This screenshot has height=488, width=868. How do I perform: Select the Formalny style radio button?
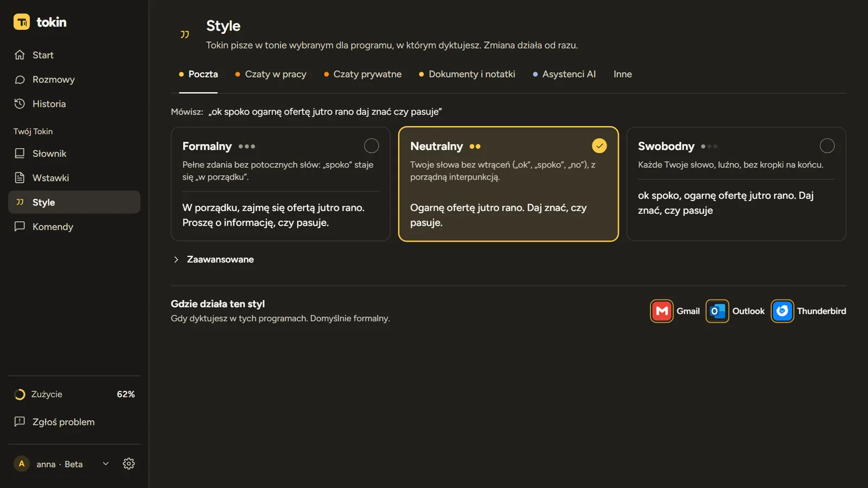pos(372,146)
